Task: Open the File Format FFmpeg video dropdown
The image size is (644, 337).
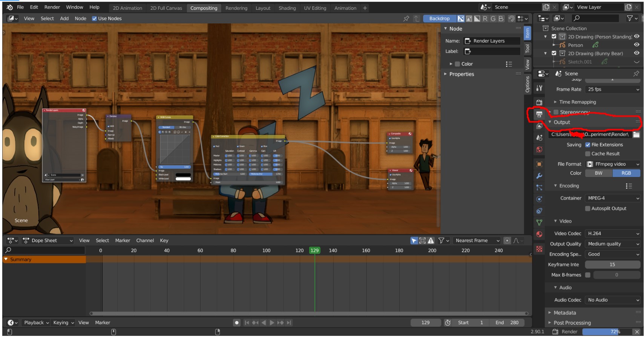Action: click(613, 164)
